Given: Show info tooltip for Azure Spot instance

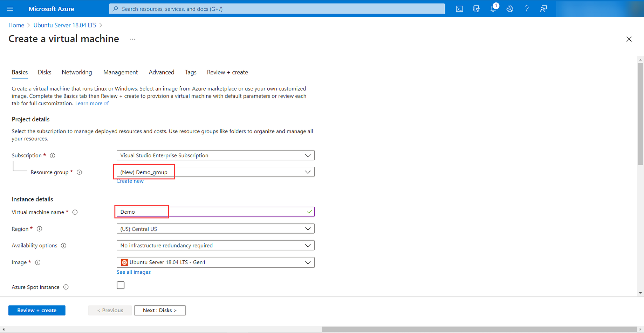Looking at the screenshot, I should (x=66, y=287).
